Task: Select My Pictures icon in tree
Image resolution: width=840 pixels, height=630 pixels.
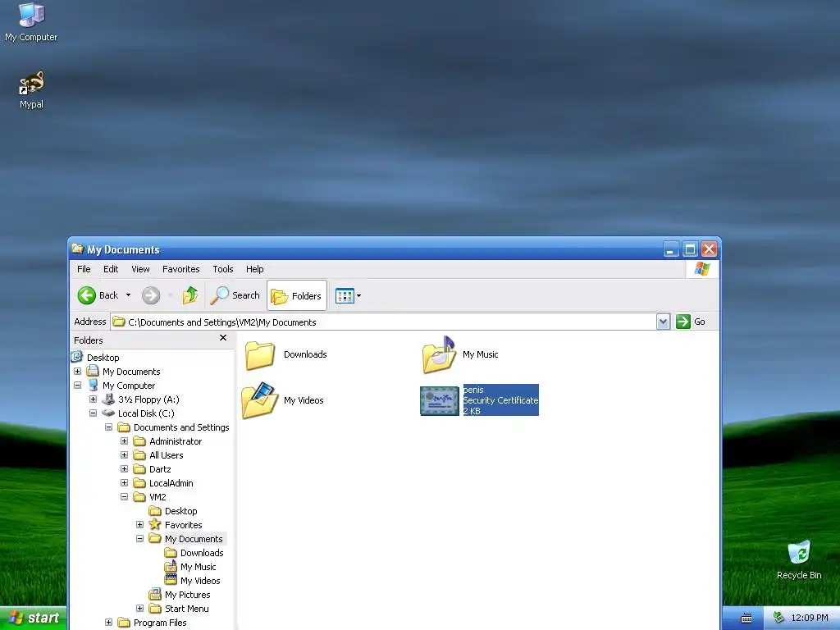Action: pyautogui.click(x=155, y=594)
